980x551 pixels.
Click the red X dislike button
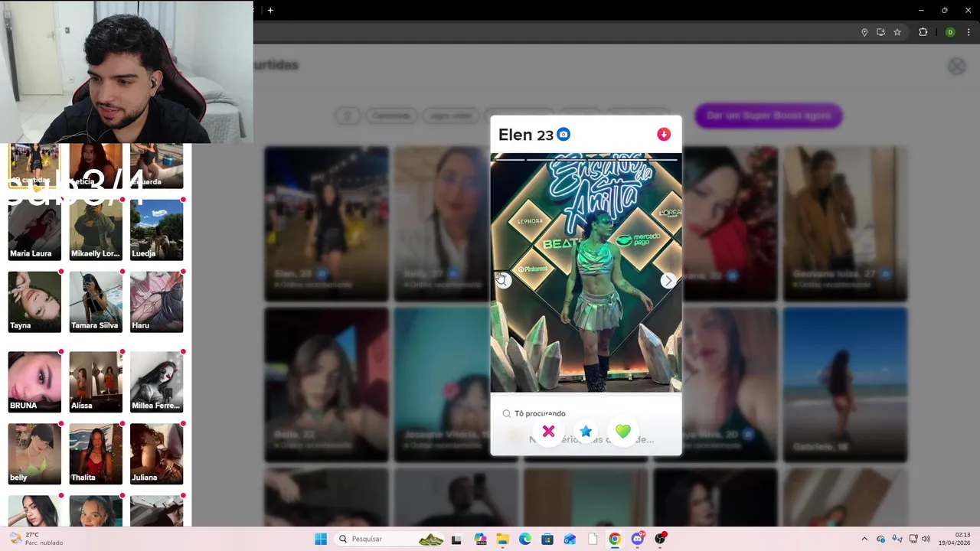548,432
